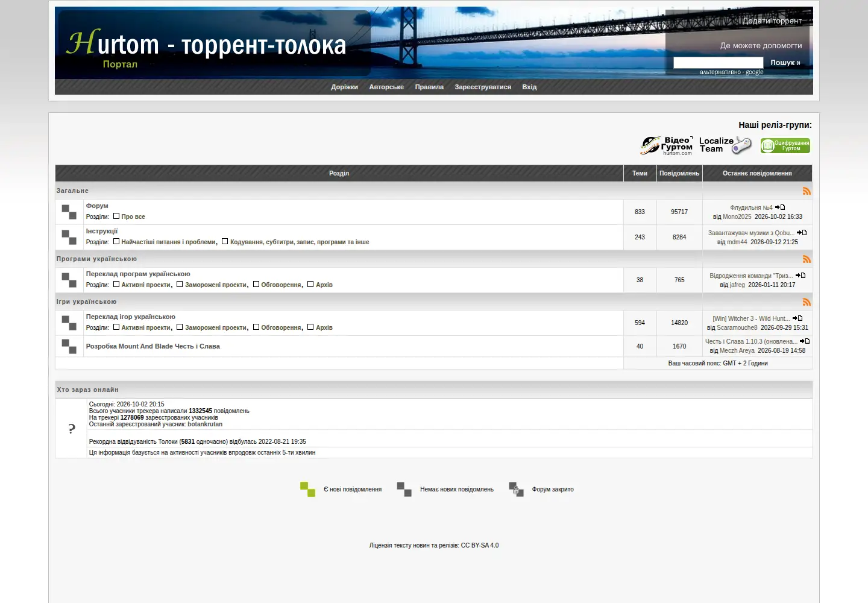Go to latest post in Честь і Слава 1.10.3
The height and width of the screenshot is (603, 868).
point(805,341)
